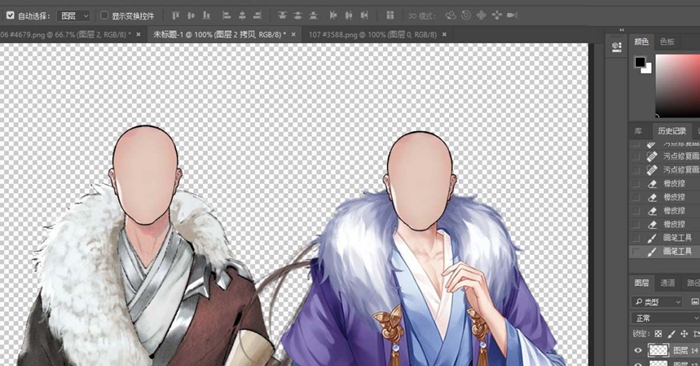Open the 历史记录 panel tab
The image size is (700, 366).
coord(672,131)
